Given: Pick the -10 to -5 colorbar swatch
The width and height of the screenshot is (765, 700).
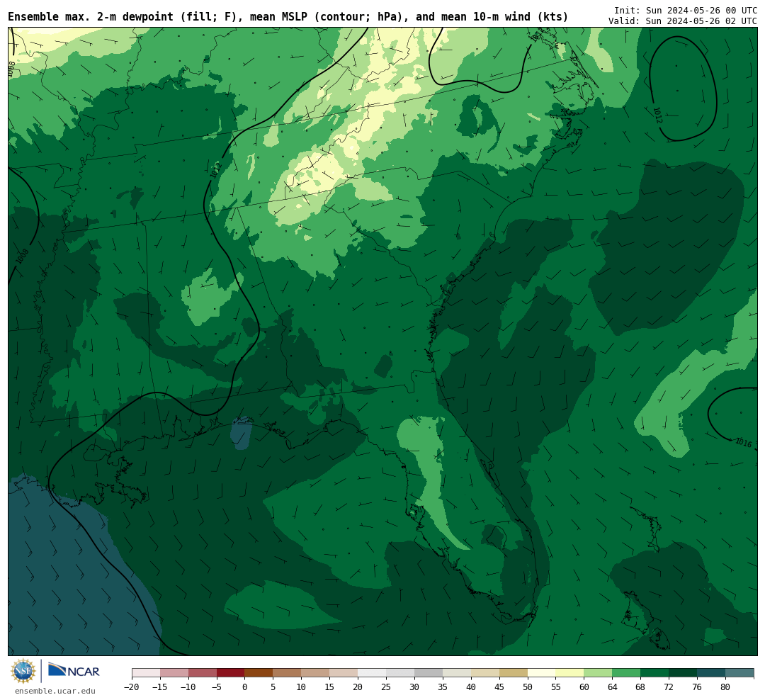Looking at the screenshot, I should pyautogui.click(x=203, y=673).
